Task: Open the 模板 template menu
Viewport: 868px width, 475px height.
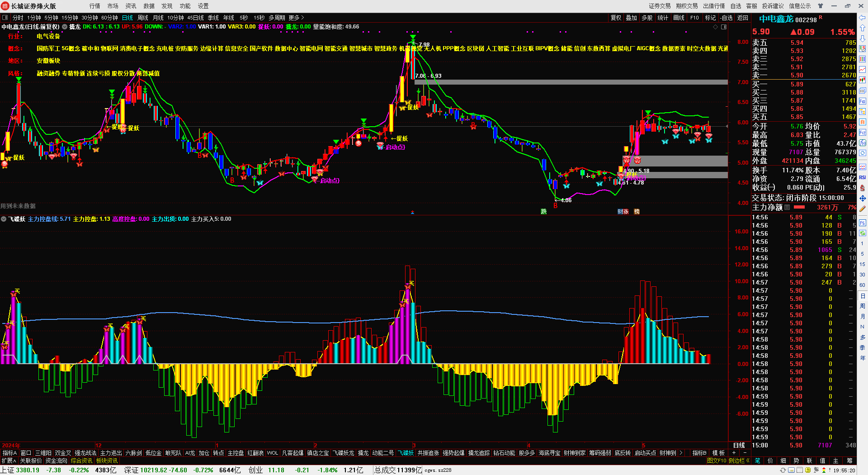Action: click(x=718, y=453)
